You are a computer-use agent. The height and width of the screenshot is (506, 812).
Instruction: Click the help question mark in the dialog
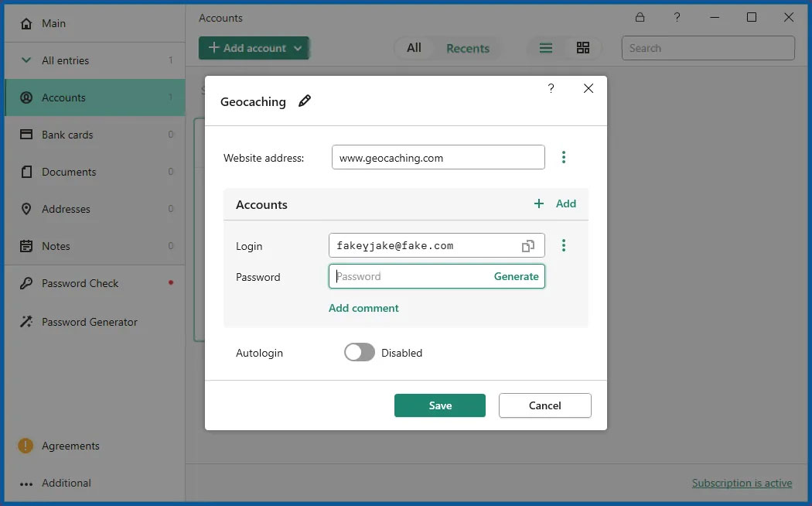pos(551,88)
